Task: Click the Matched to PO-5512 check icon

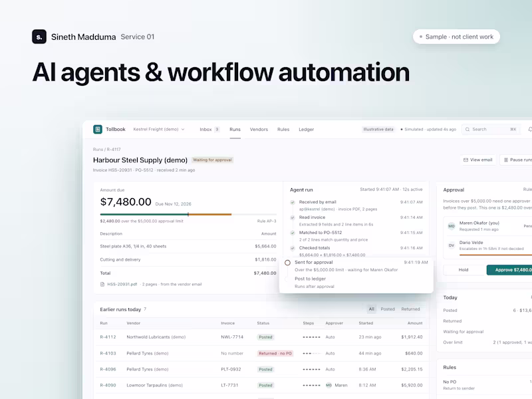Action: [x=293, y=233]
